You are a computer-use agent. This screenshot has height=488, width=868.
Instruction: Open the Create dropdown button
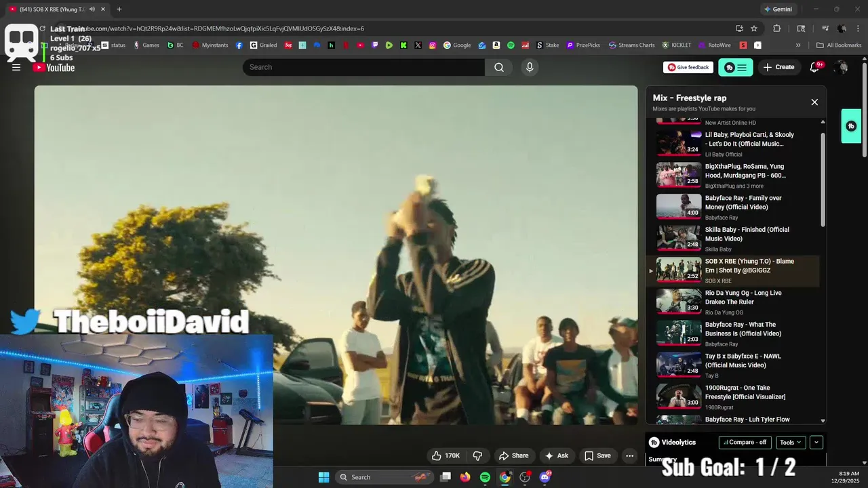[x=778, y=67]
